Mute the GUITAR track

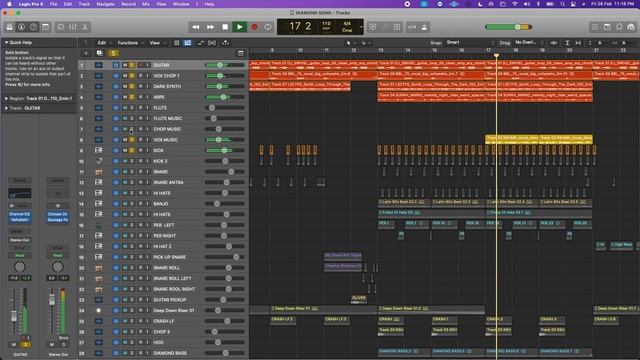(125, 65)
